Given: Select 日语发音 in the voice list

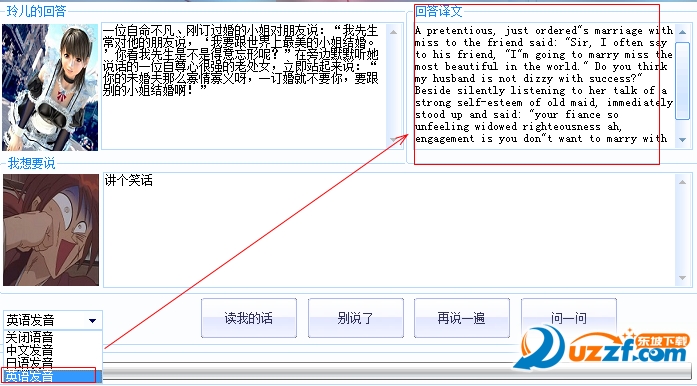Looking at the screenshot, I should 52,362.
